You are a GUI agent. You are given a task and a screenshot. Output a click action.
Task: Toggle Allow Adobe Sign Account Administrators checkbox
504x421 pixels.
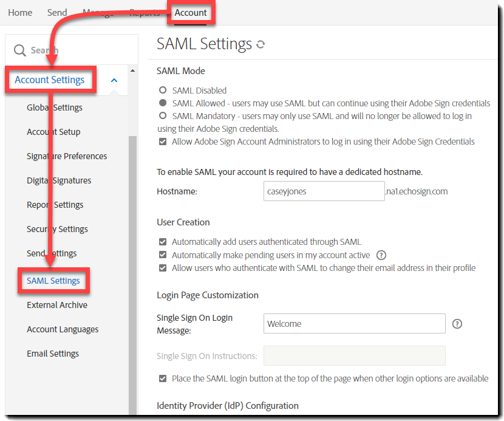(x=163, y=142)
